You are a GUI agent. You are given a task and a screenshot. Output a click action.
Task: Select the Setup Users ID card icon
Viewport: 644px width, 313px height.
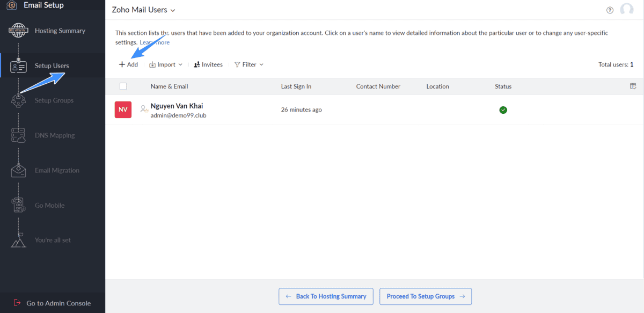(x=18, y=65)
